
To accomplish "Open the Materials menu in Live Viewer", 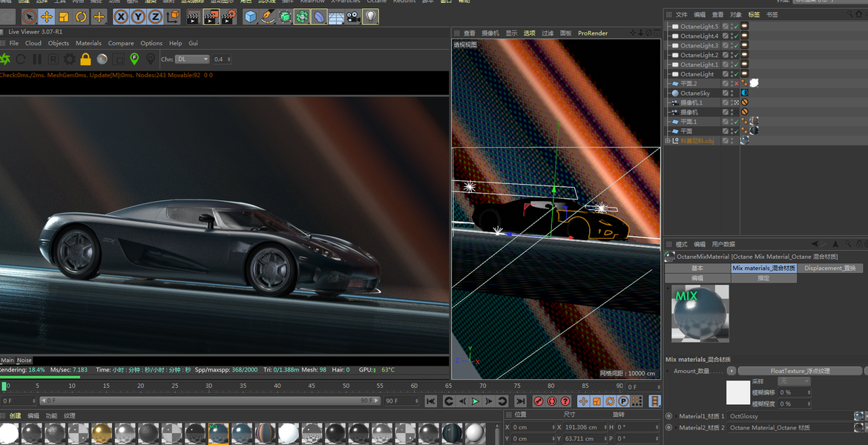I will [88, 44].
